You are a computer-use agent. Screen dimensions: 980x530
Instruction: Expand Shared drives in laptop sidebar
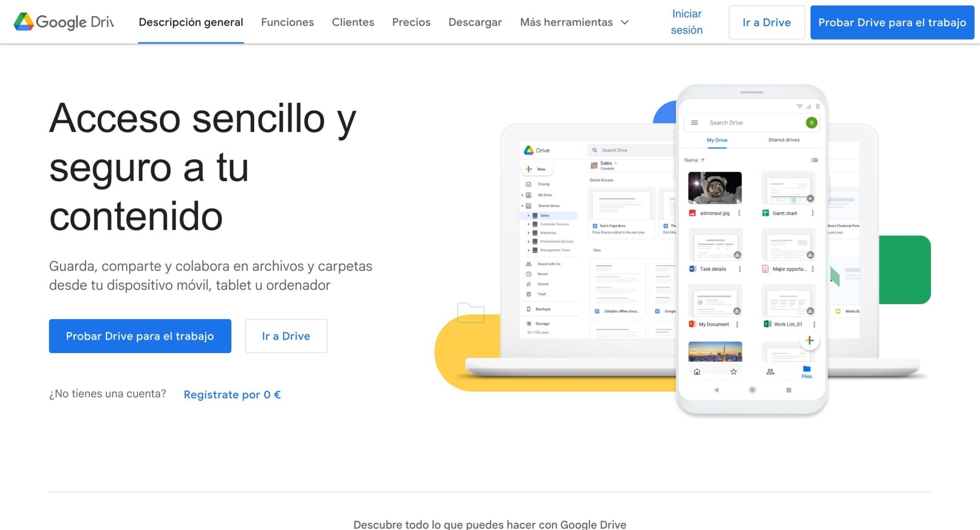pos(522,206)
